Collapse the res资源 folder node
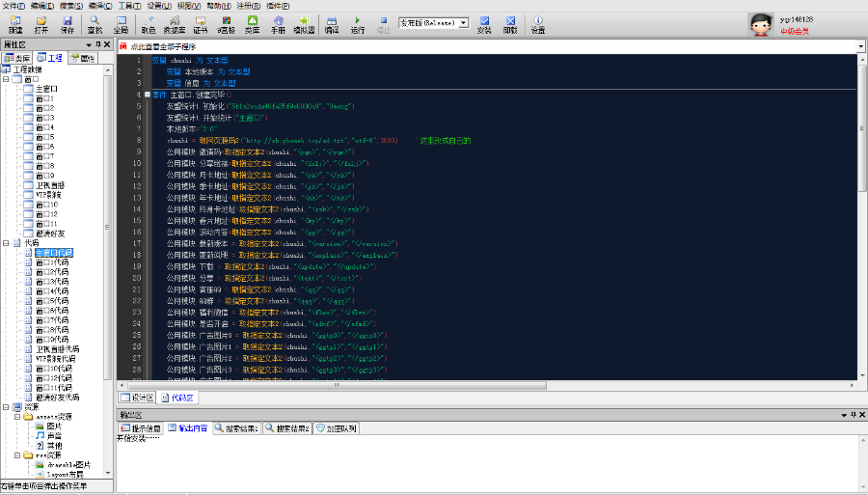 click(17, 455)
